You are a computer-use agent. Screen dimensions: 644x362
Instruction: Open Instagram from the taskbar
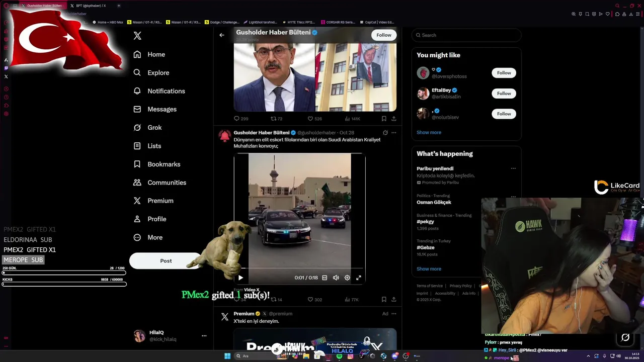point(350,356)
